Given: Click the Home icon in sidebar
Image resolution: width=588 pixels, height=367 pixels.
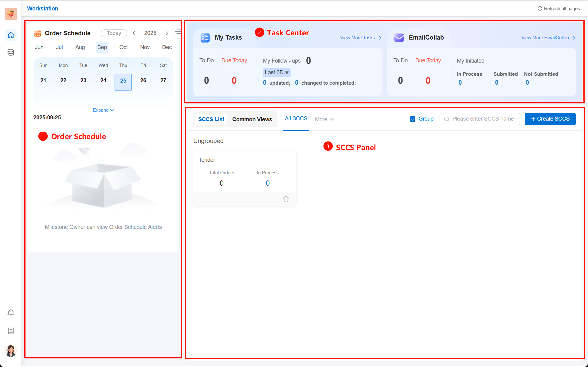Looking at the screenshot, I should tap(11, 35).
